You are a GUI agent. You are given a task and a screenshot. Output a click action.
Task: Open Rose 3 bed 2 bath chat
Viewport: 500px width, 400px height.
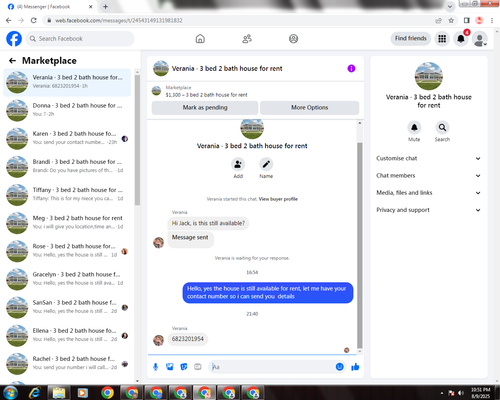[x=67, y=251]
